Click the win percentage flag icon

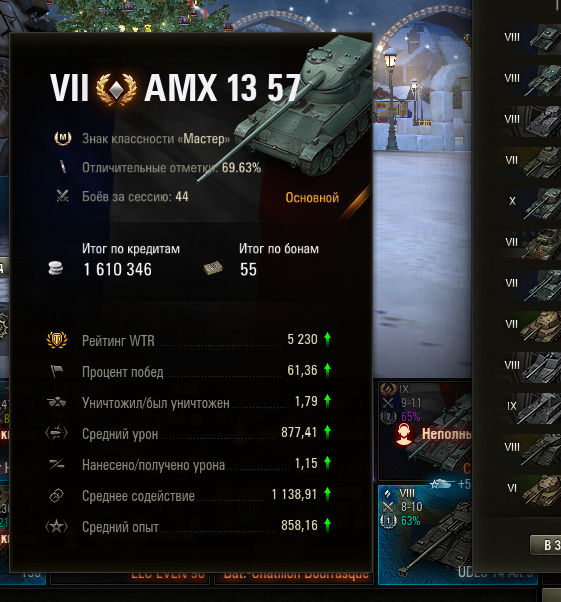pos(57,371)
